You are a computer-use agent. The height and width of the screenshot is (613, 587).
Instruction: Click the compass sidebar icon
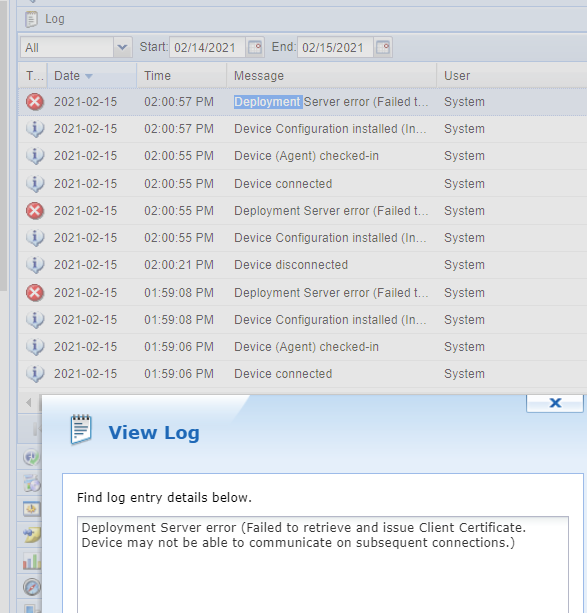(32, 587)
